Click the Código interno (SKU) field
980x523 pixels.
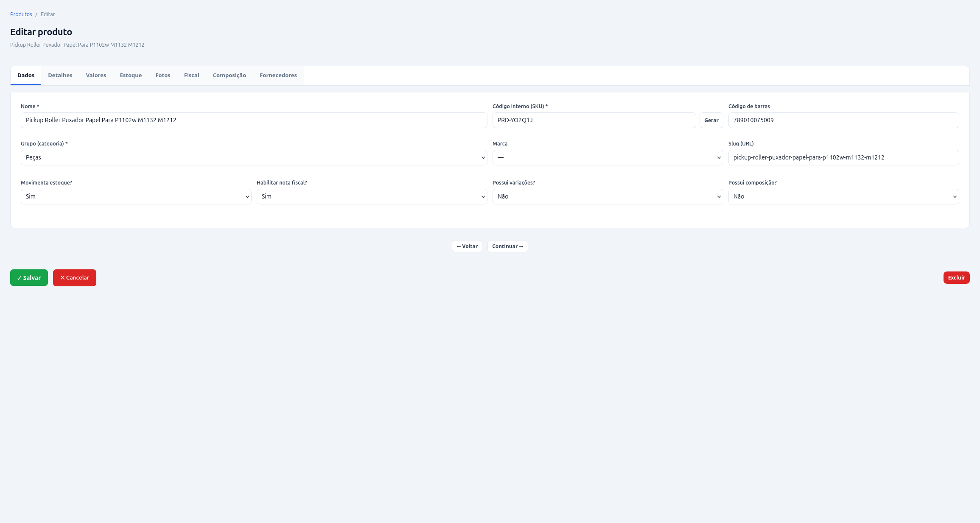click(594, 120)
